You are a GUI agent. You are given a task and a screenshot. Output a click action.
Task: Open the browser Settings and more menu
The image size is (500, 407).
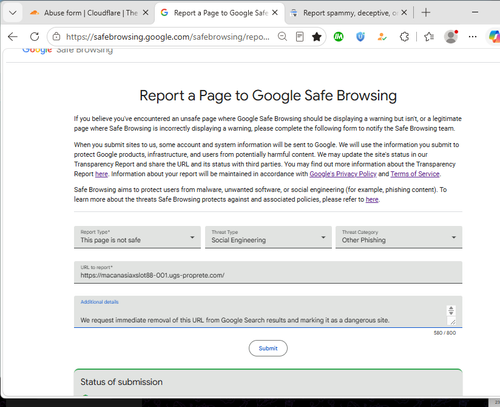pyautogui.click(x=473, y=37)
